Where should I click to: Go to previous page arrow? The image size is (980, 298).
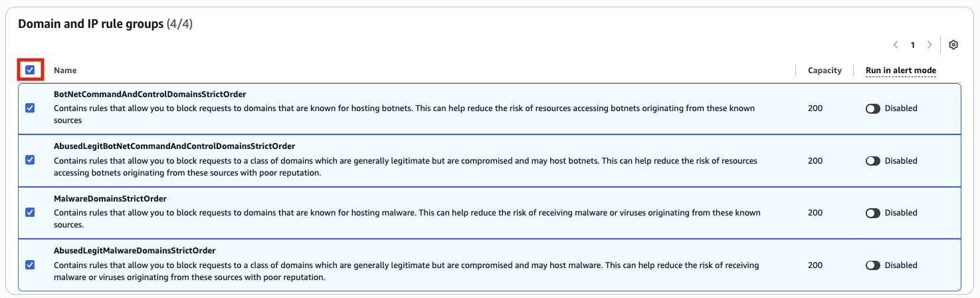[x=896, y=45]
